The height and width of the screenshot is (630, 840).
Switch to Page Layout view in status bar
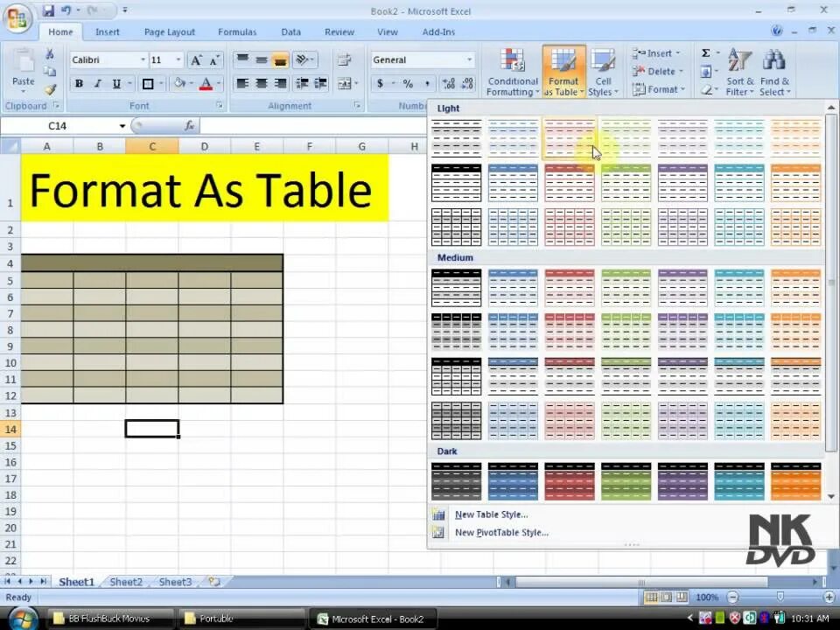667,598
